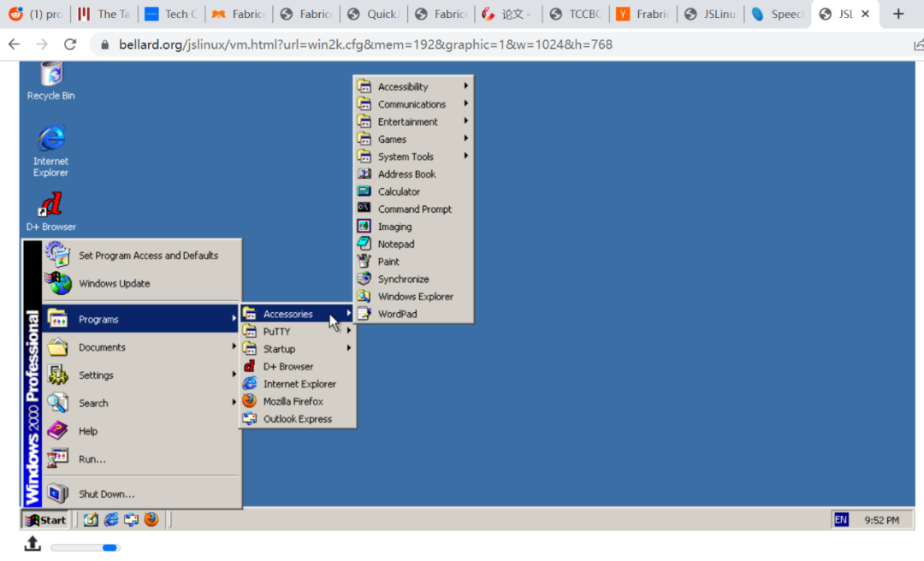Viewport: 924px width, 561px height.
Task: Click the Shut Down... label text
Action: point(107,493)
